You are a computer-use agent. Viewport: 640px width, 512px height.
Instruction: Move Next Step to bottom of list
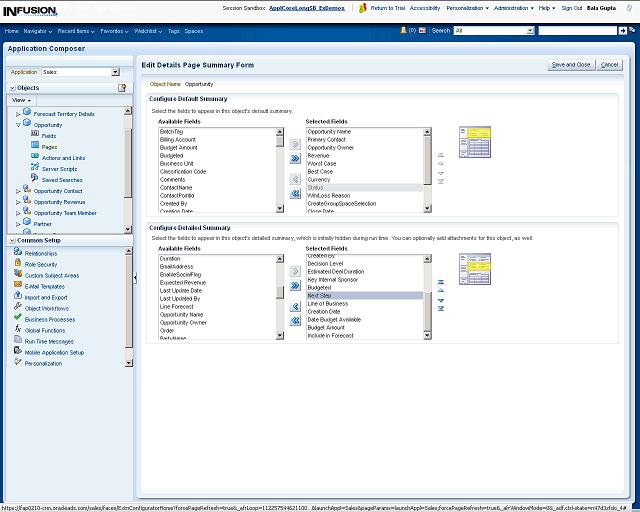(x=441, y=310)
